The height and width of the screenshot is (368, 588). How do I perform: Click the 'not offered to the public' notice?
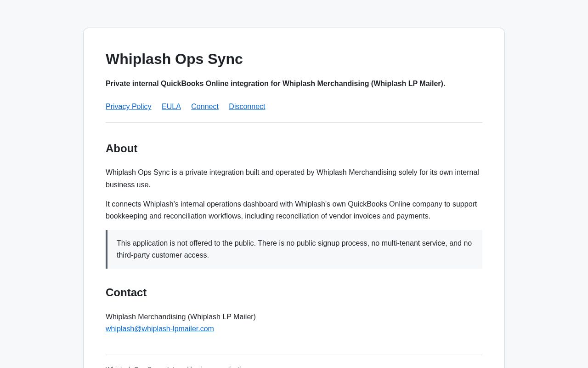[294, 249]
